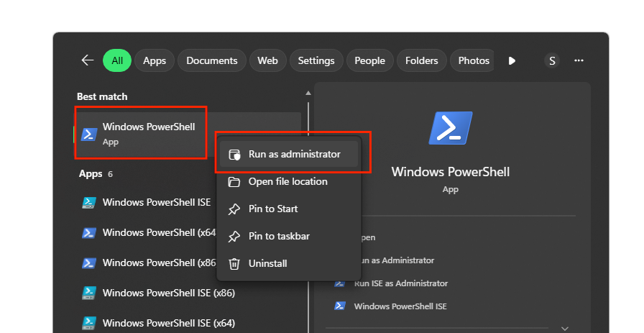Click the back arrow in search panel
Screen dimensions: 644x333
point(88,60)
